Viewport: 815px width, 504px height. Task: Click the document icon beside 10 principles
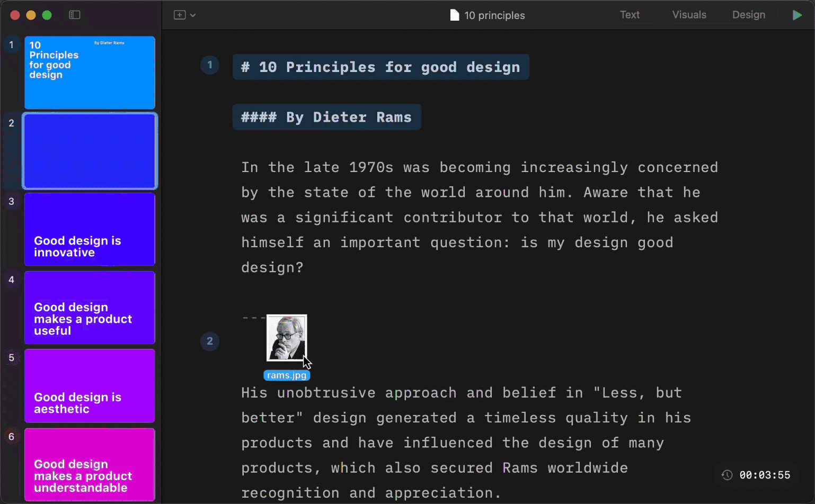click(454, 15)
